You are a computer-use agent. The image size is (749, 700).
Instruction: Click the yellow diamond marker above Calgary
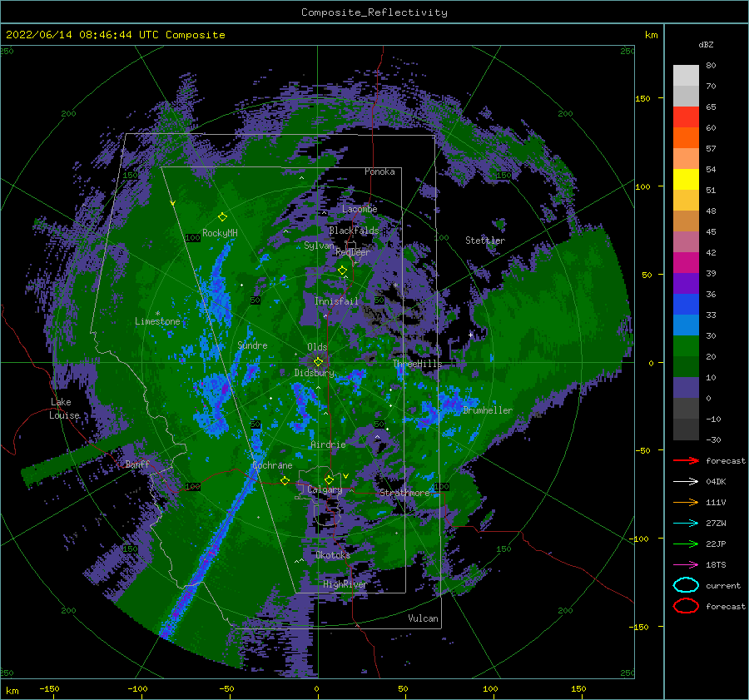point(329,479)
